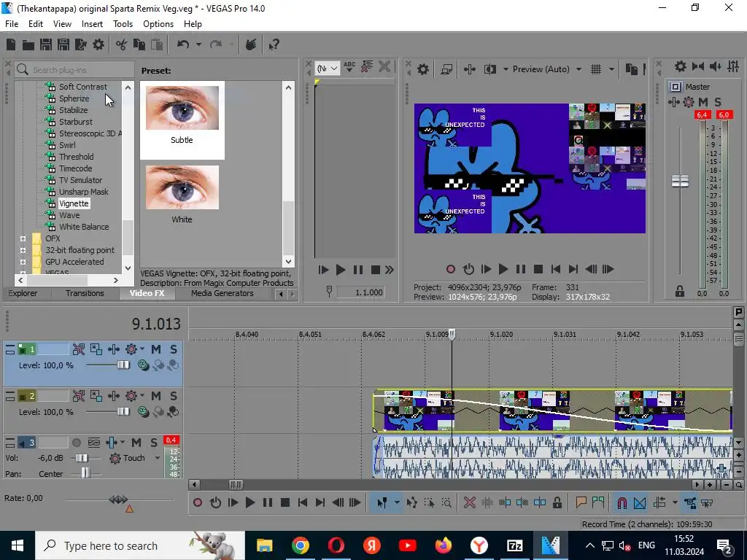Screen dimensions: 747x560
Task: Select the Subtle vignette preset thumbnail
Action: [x=182, y=108]
